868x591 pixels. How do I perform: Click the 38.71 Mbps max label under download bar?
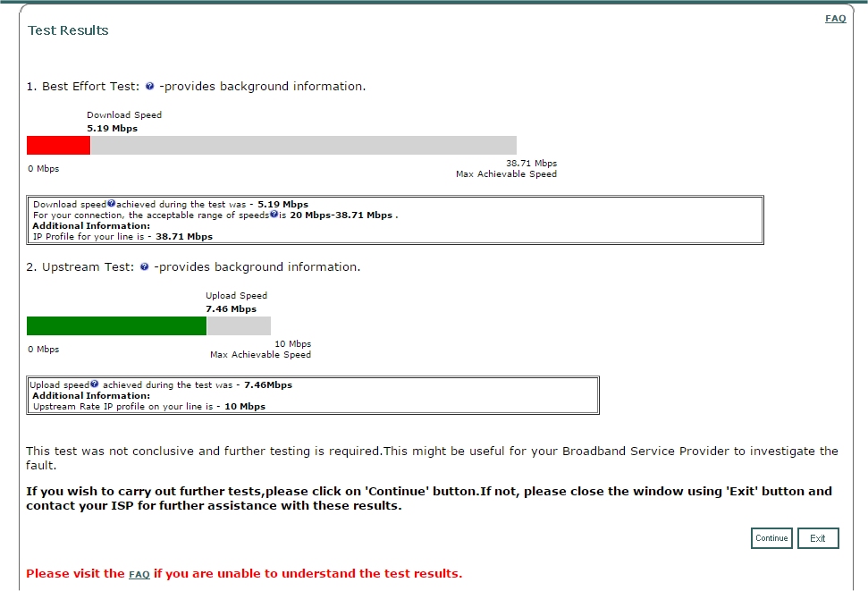531,164
